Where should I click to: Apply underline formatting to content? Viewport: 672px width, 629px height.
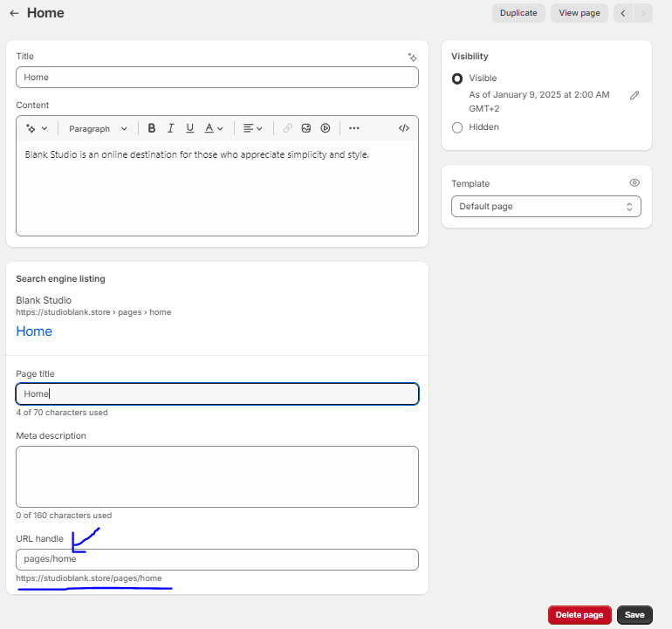(x=189, y=128)
